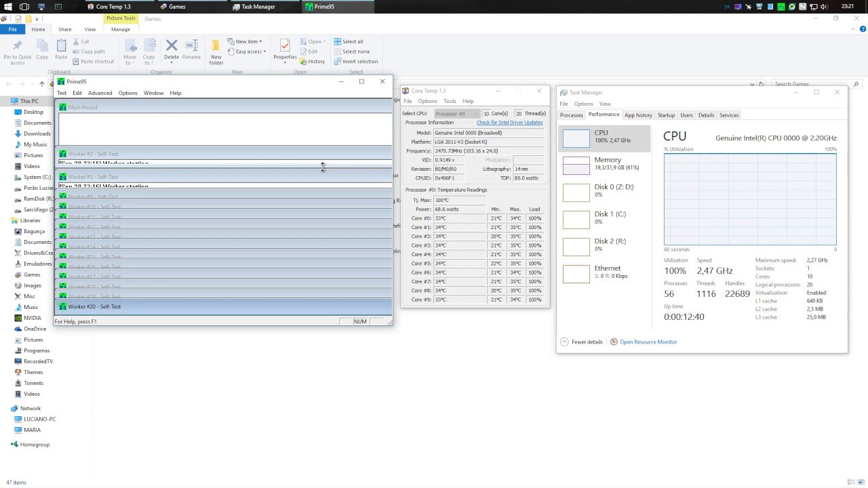This screenshot has height=488, width=868.
Task: Switch to the App history tab
Action: point(638,115)
